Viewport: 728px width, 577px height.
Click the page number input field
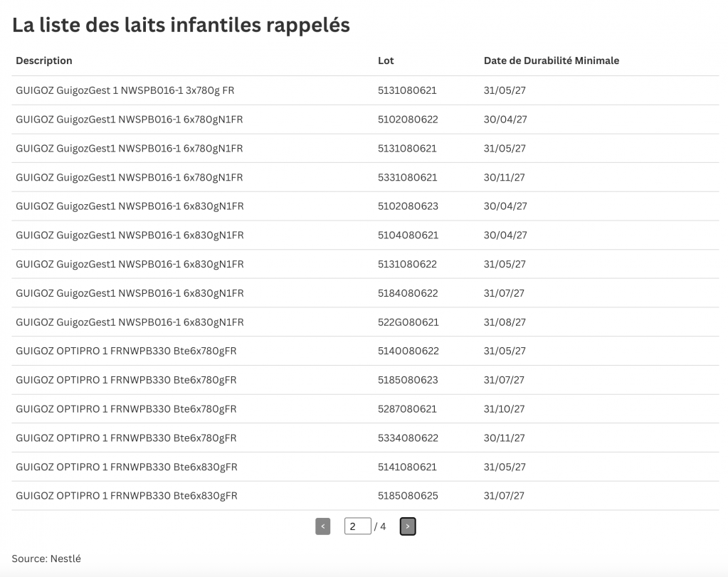(x=357, y=526)
